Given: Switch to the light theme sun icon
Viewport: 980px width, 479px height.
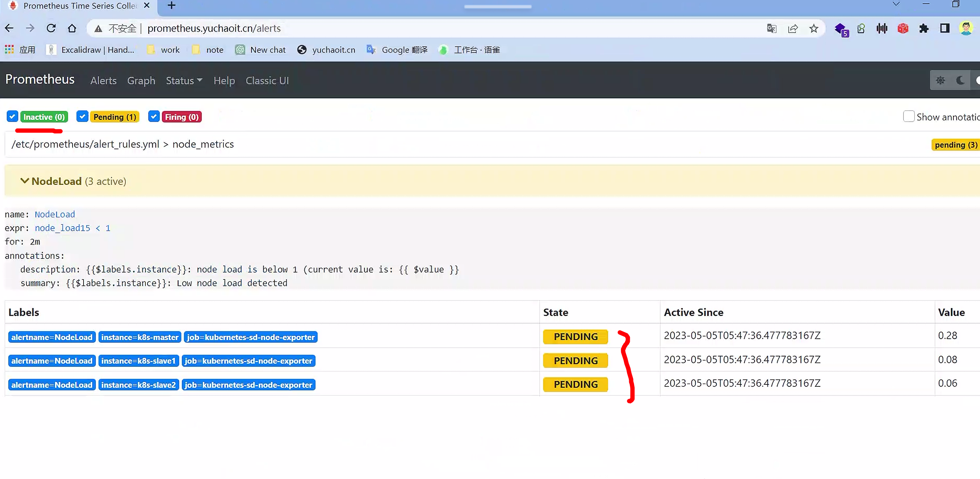Looking at the screenshot, I should point(940,80).
